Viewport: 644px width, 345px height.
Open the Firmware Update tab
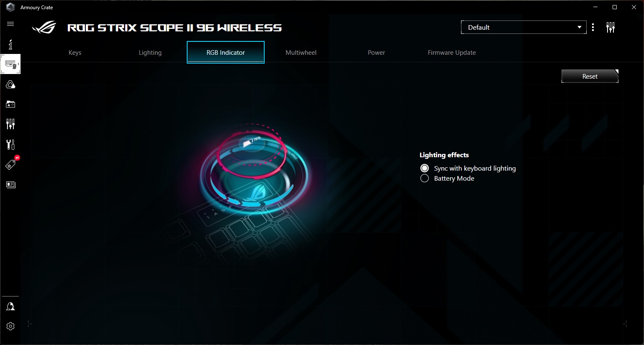(451, 52)
